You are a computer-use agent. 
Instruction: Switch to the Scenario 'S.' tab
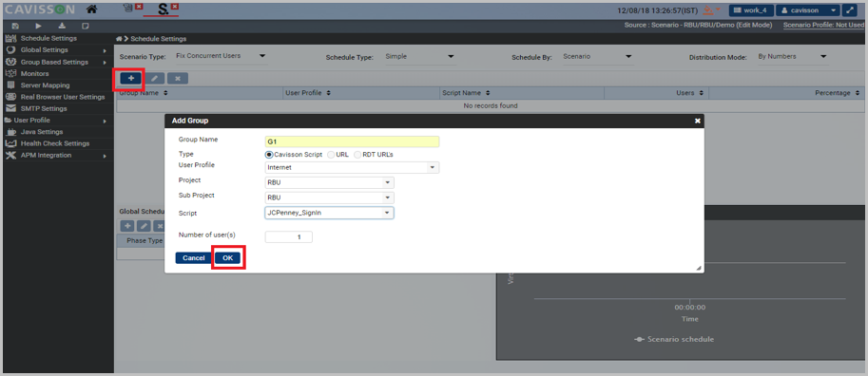point(163,9)
